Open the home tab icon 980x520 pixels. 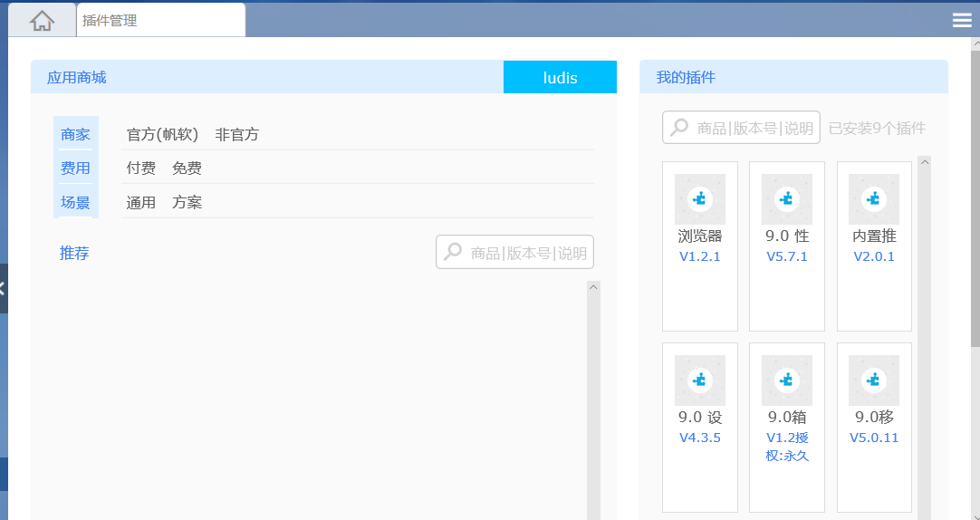coord(42,21)
